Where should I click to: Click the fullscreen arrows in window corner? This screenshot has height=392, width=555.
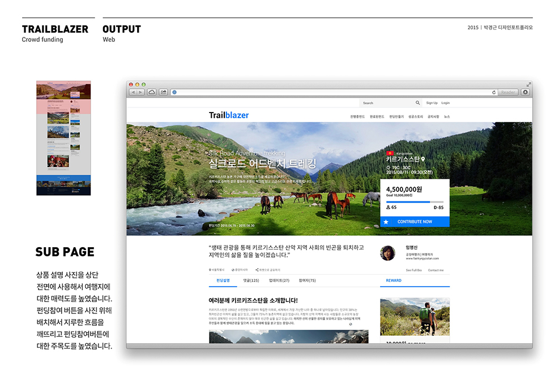pos(528,84)
